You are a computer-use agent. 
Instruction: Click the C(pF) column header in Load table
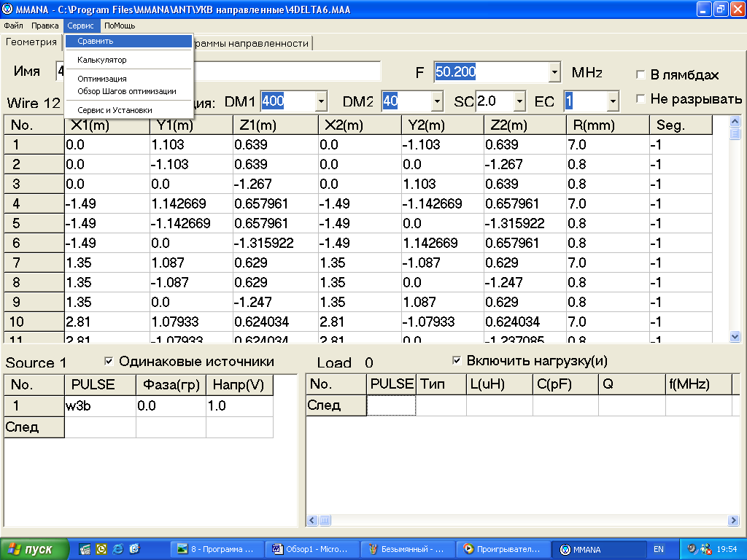[565, 384]
